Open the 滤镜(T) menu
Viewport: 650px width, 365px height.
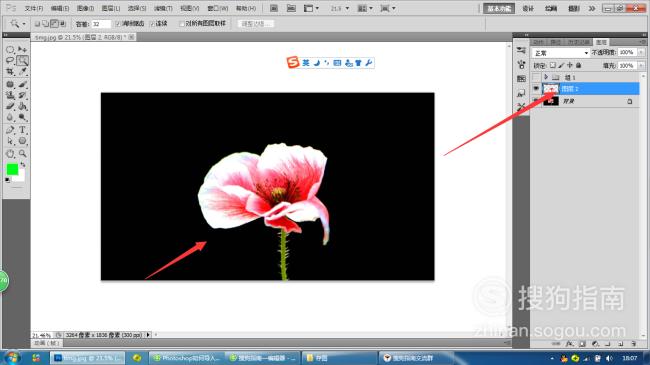click(163, 8)
